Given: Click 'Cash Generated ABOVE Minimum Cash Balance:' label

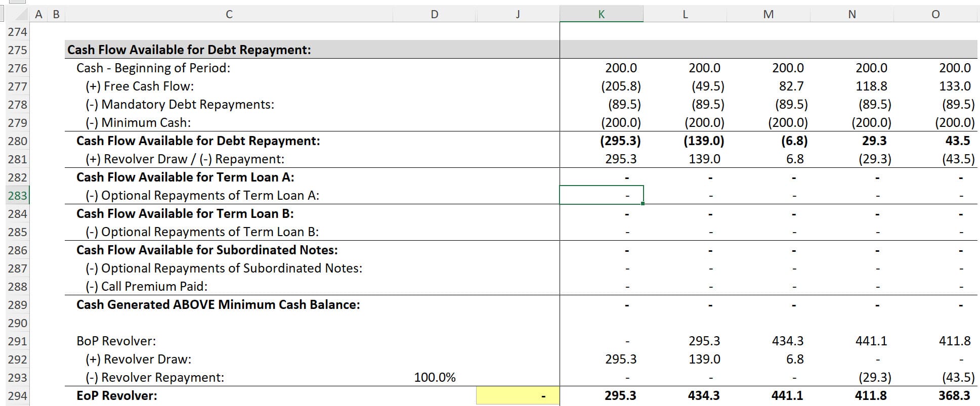Looking at the screenshot, I should coord(218,304).
